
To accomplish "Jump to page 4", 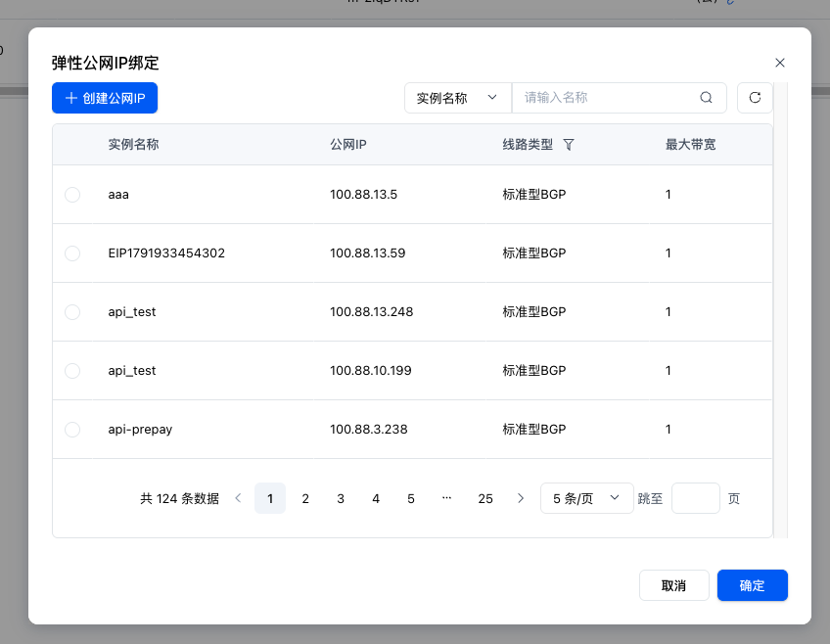I will coord(376,498).
